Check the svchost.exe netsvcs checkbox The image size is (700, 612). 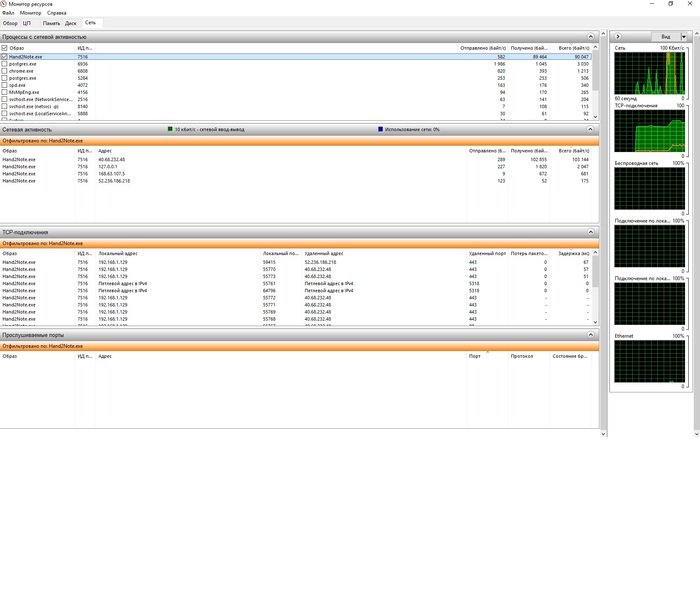4,106
